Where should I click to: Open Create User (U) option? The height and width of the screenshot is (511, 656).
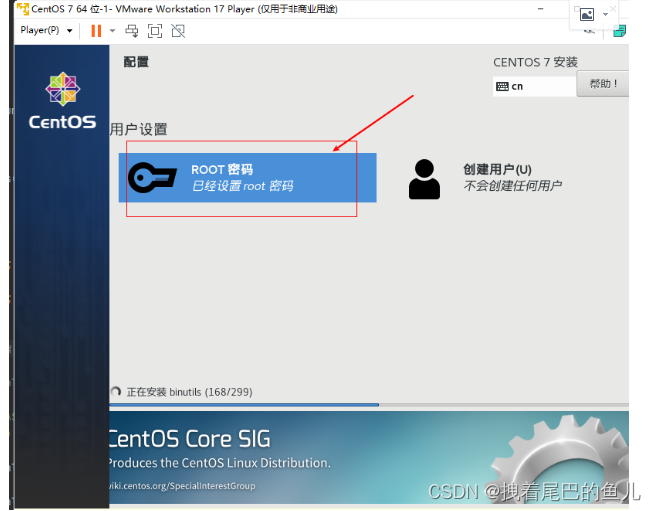coord(485,178)
